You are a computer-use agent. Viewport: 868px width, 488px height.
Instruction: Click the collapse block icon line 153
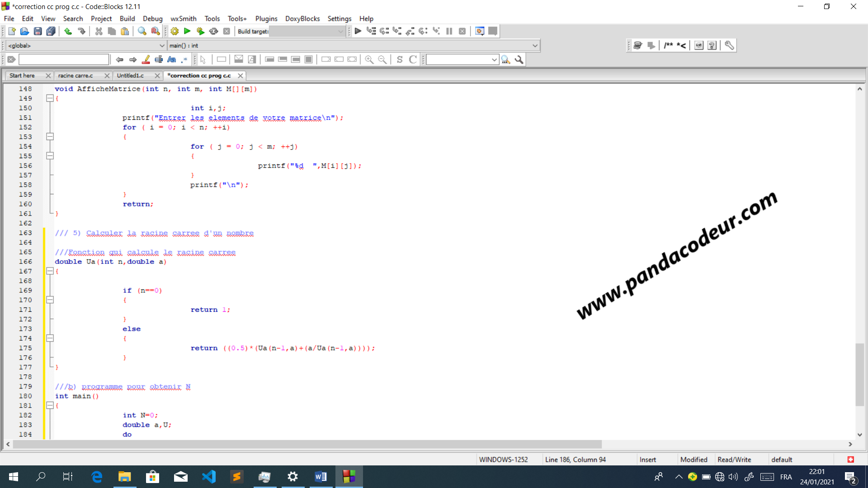pyautogui.click(x=50, y=136)
